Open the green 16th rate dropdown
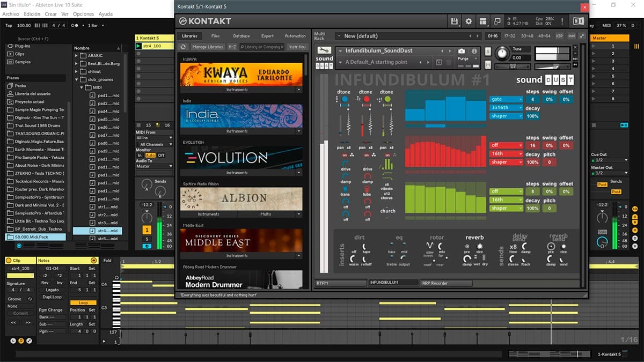 [x=506, y=200]
